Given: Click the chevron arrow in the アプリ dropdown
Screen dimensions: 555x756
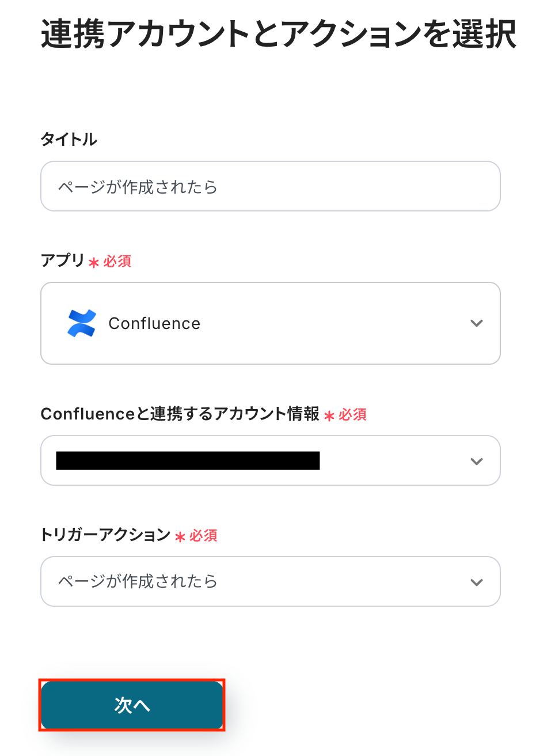Looking at the screenshot, I should [476, 323].
